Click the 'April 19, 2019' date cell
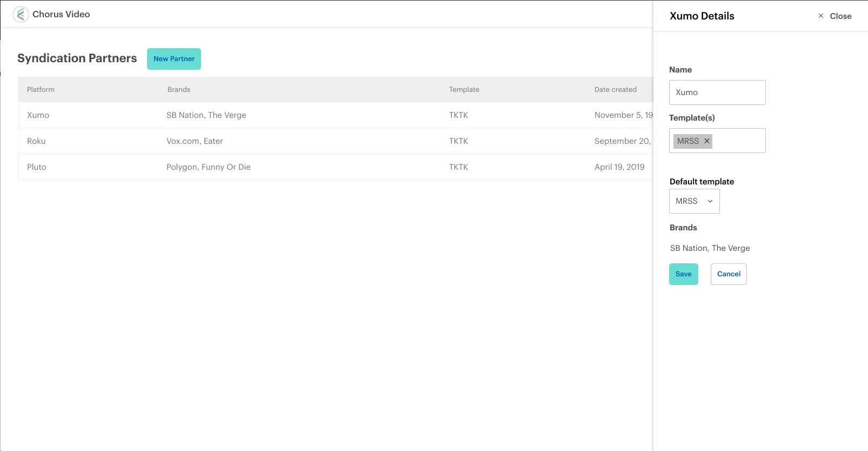The image size is (868, 451). click(619, 167)
